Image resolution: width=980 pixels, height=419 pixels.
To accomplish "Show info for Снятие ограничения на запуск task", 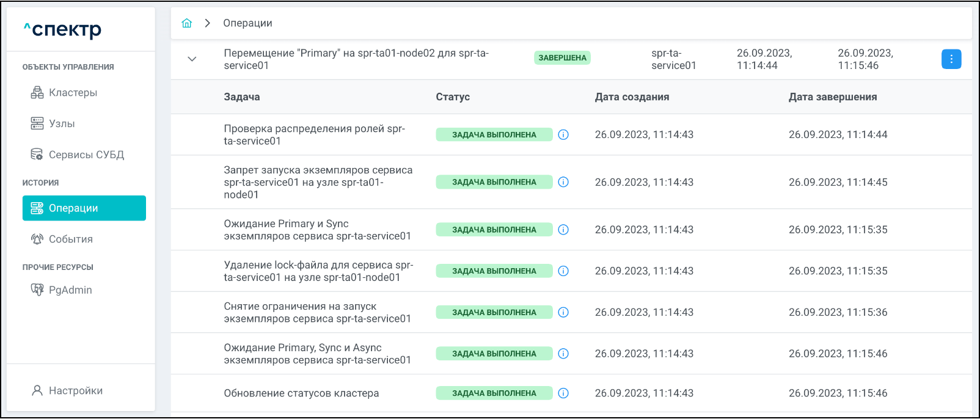I will (563, 312).
